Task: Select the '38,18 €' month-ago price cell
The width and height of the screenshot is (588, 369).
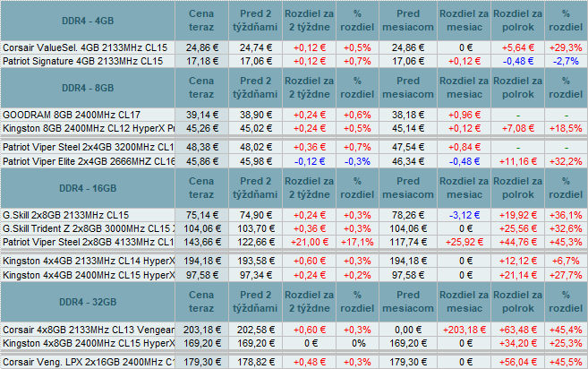Action: click(x=408, y=115)
